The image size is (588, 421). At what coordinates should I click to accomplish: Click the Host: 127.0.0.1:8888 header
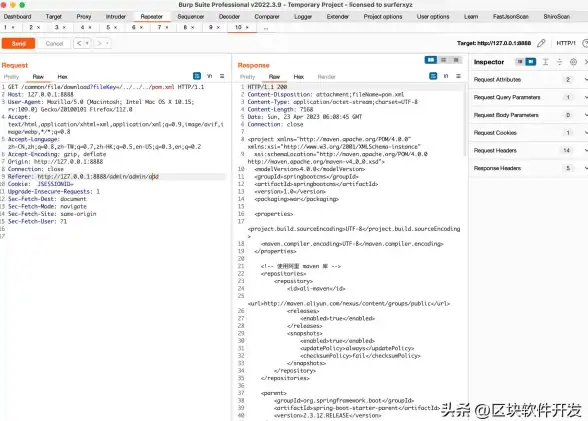coord(40,94)
